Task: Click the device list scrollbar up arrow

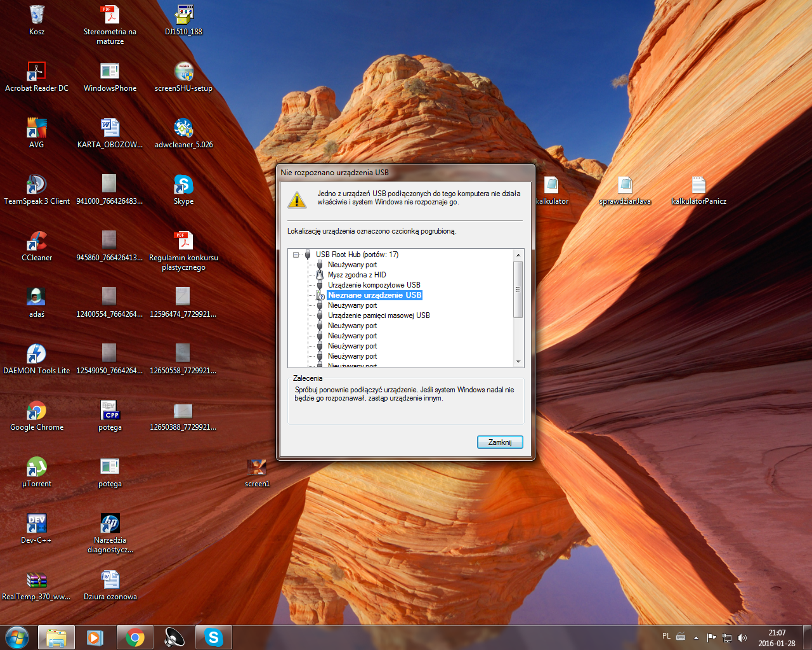Action: coord(518,255)
